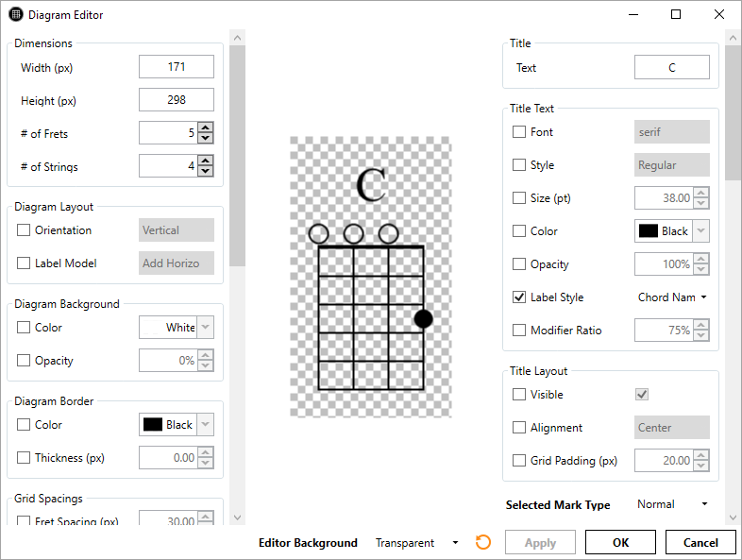Enable the Title Text Font checkbox

click(519, 132)
